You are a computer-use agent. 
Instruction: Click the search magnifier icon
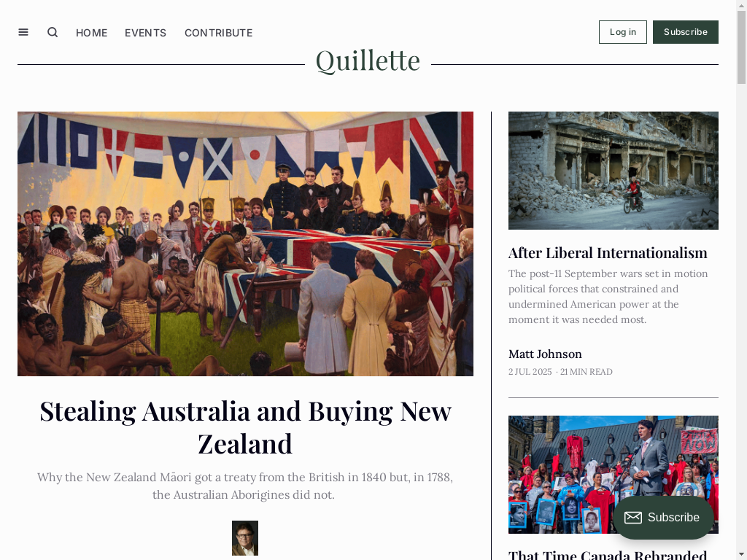click(x=53, y=32)
